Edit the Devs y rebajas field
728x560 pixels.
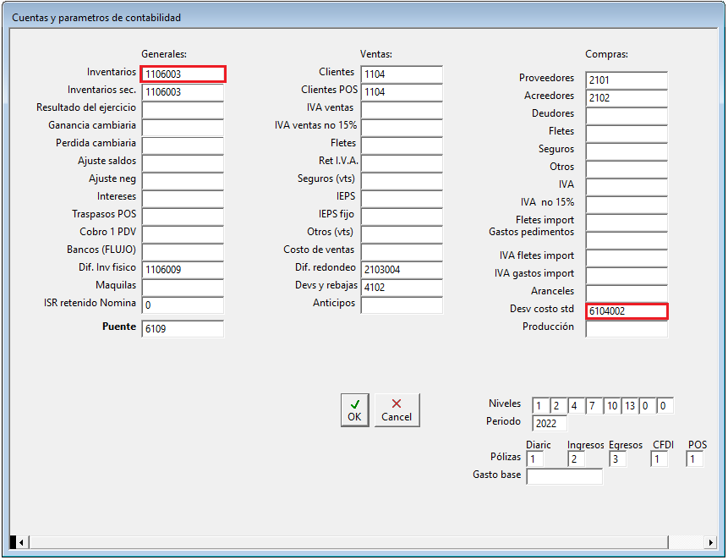402,288
